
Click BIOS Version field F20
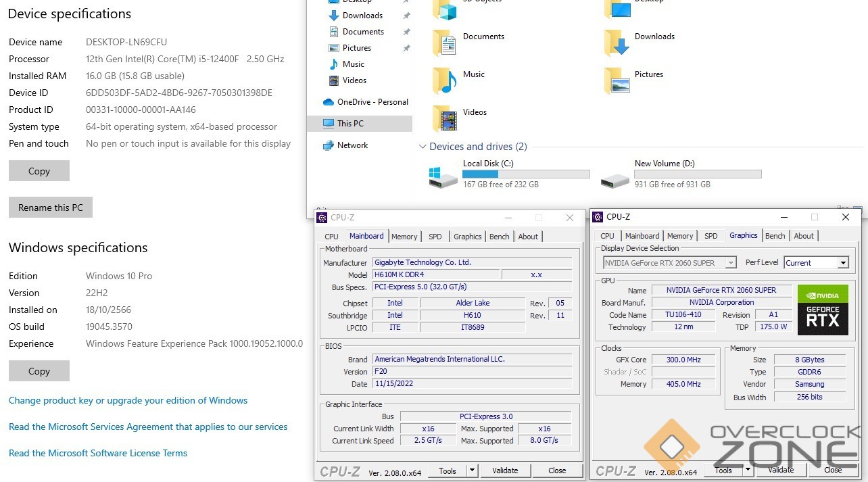(472, 371)
